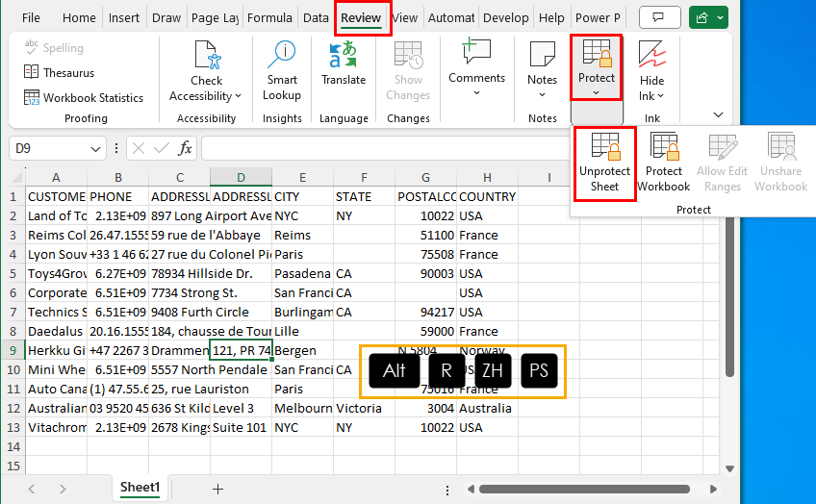Image resolution: width=816 pixels, height=504 pixels.
Task: Select column D header
Action: [x=241, y=177]
